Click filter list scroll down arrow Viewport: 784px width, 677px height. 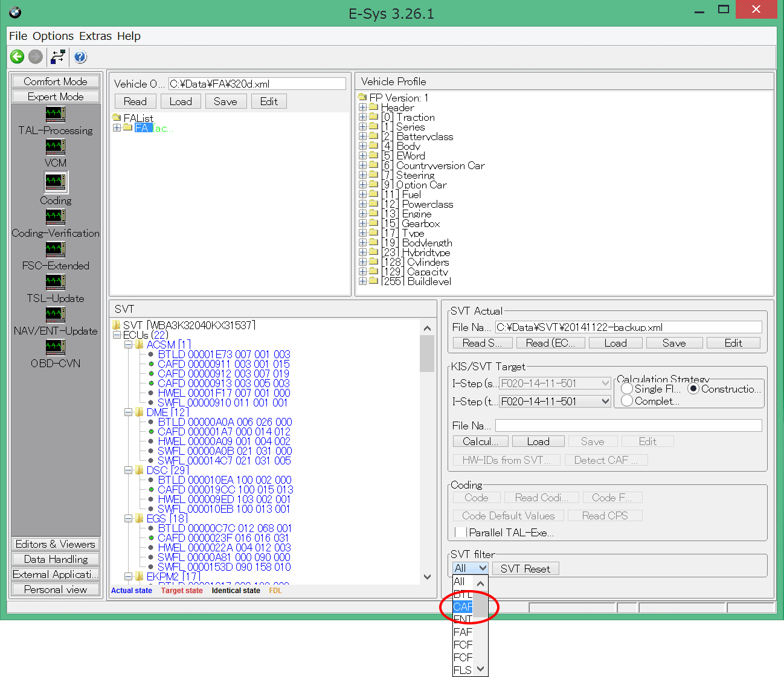(x=481, y=669)
